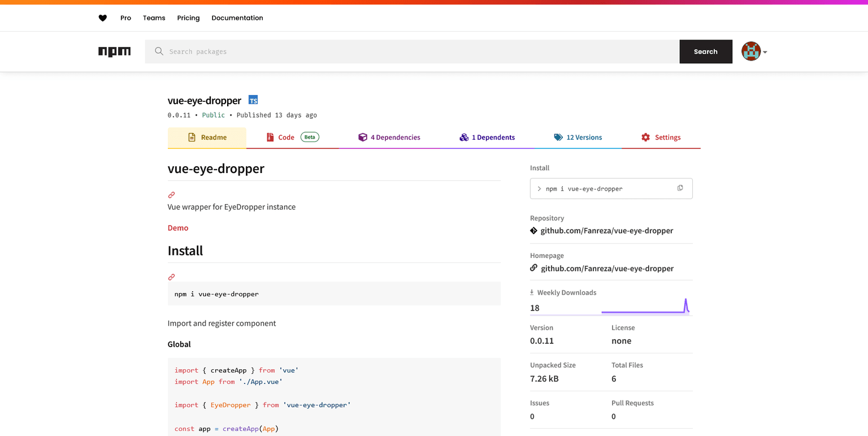Image resolution: width=868 pixels, height=436 pixels.
Task: Click the anchor link icon under Install heading
Action: point(171,277)
